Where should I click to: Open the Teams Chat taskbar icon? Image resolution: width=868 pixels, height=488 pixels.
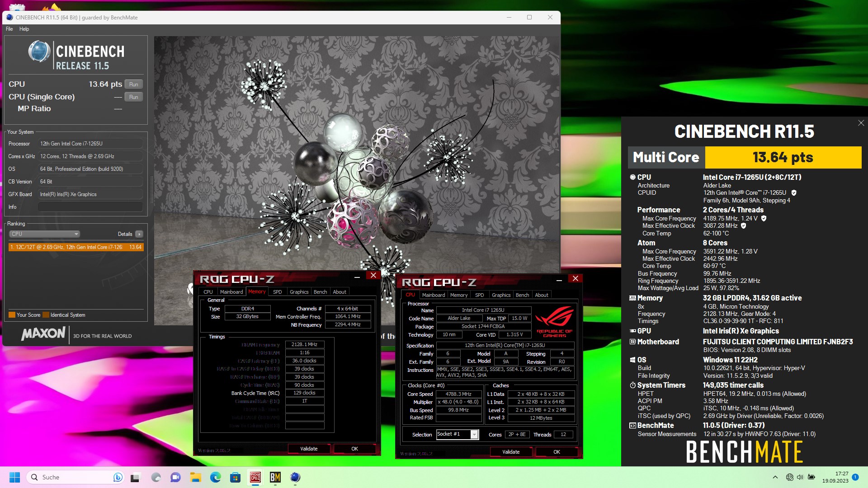(x=175, y=477)
